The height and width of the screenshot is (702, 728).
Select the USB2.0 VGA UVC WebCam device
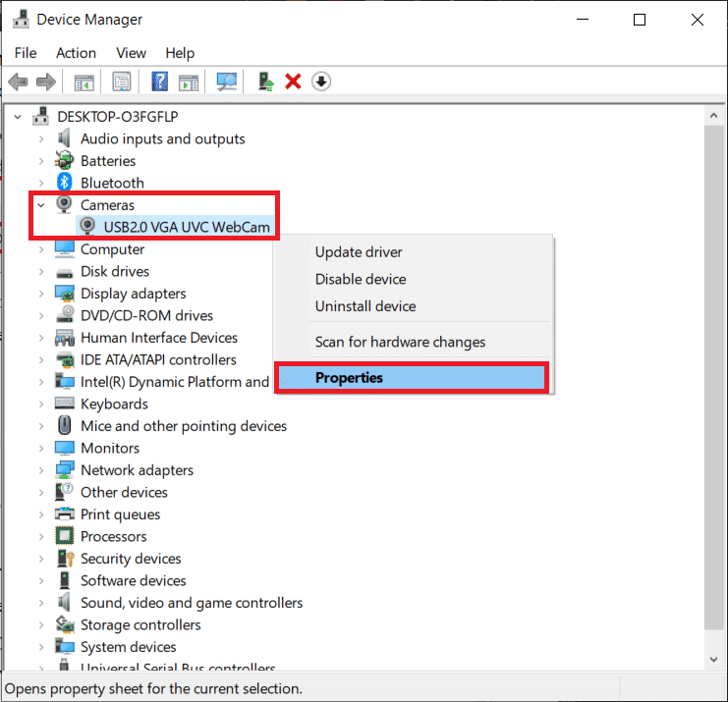(186, 227)
